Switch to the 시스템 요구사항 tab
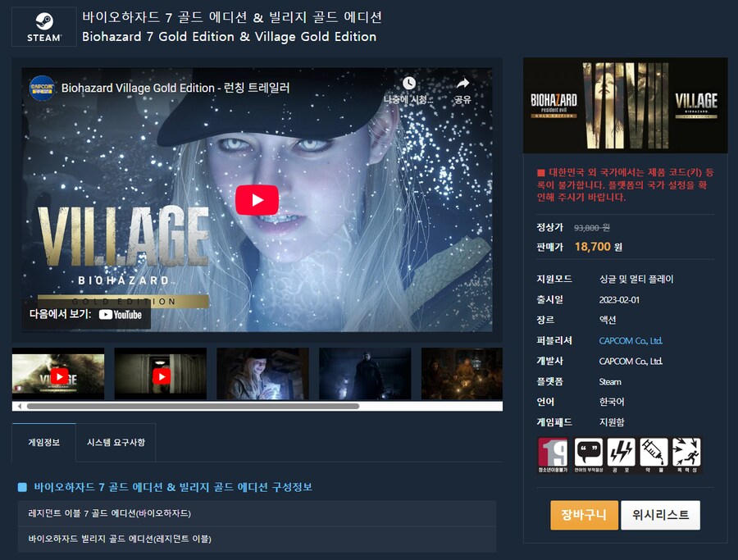The image size is (738, 560). pyautogui.click(x=116, y=443)
